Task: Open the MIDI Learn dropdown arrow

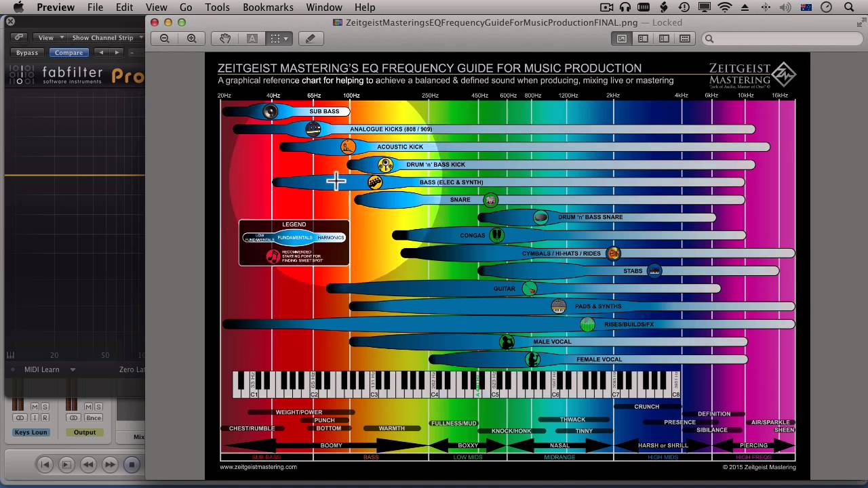Action: 73,369
